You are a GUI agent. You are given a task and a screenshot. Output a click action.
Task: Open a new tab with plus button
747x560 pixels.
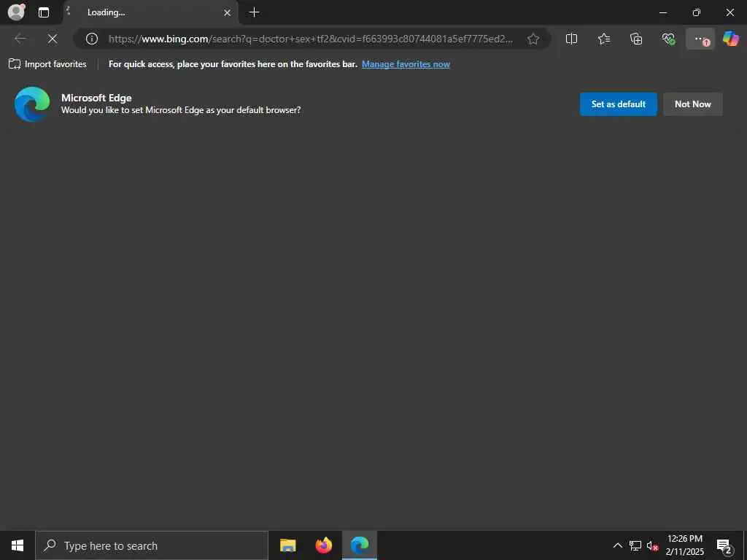255,12
